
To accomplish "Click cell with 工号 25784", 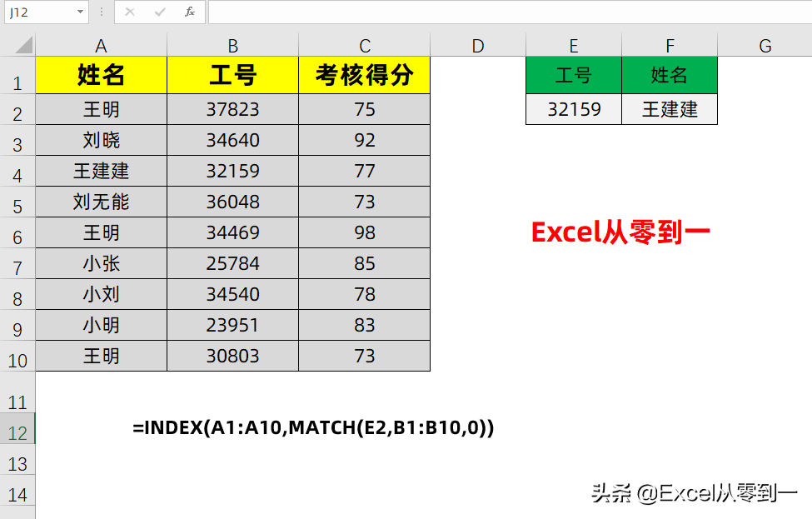I will (232, 263).
